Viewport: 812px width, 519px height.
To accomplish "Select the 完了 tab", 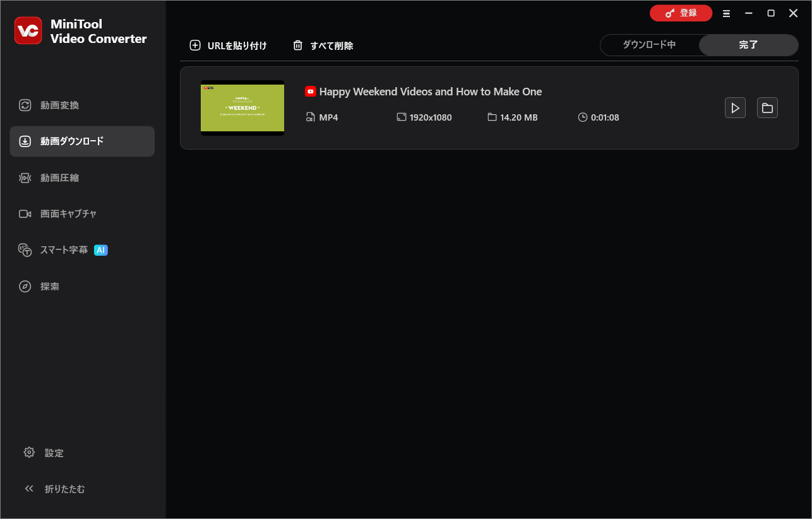I will 748,45.
